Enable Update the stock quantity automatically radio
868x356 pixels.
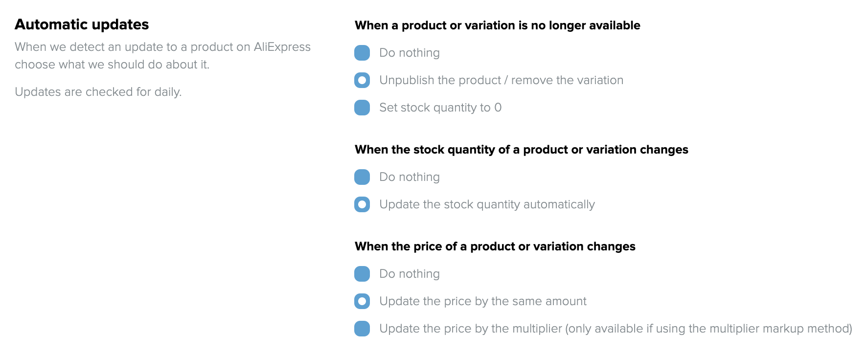362,204
